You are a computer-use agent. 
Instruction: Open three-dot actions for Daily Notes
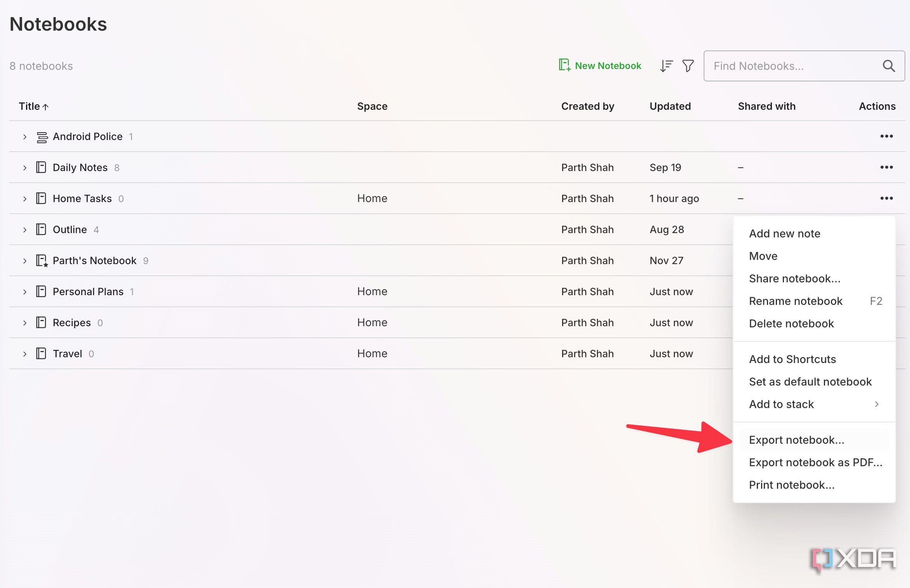[886, 167]
